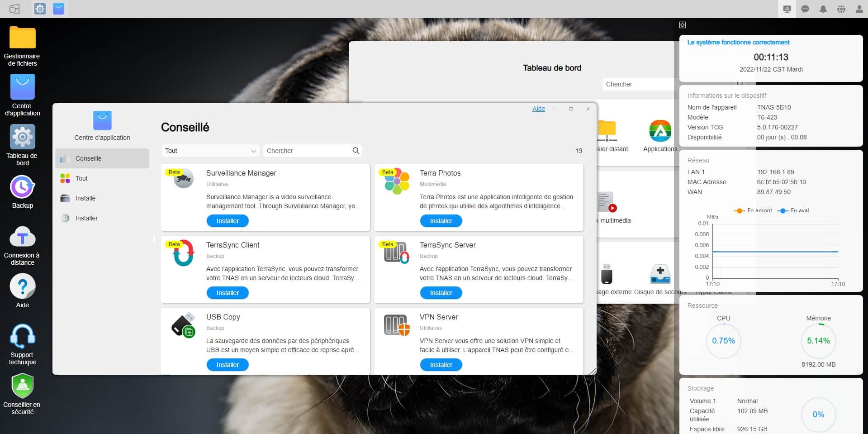Screen dimensions: 868x434
Task: Install USB Copy
Action: point(228,365)
